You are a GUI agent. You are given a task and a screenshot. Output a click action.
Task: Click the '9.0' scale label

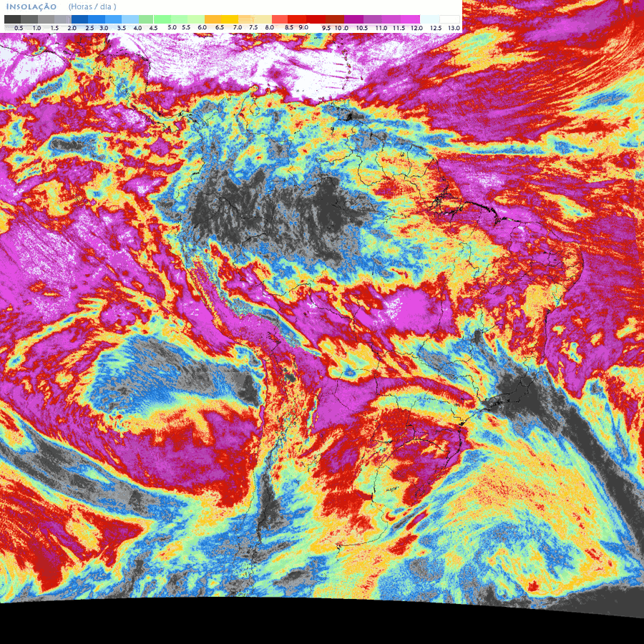(x=303, y=27)
